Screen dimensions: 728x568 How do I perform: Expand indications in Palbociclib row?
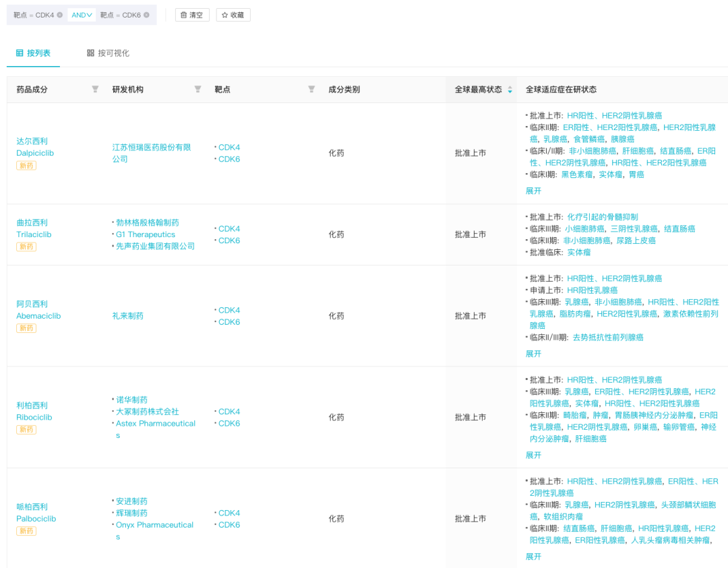coord(533,557)
